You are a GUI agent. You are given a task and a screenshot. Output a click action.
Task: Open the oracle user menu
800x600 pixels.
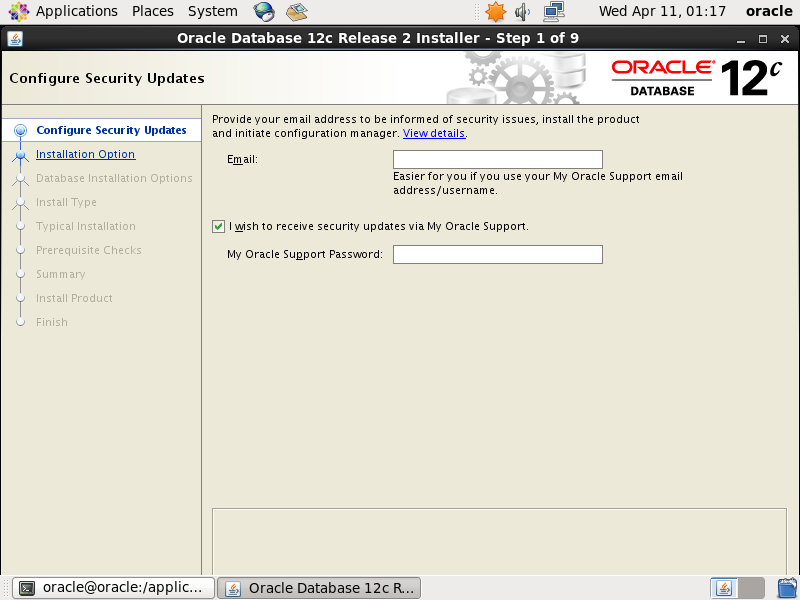(769, 11)
